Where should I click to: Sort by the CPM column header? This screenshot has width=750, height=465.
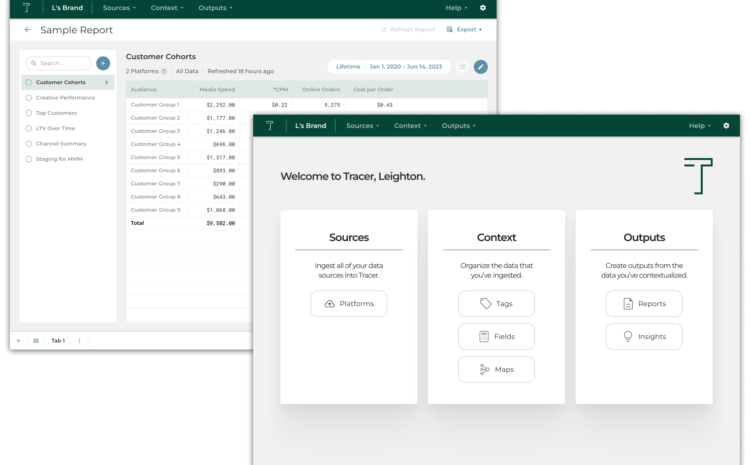280,89
